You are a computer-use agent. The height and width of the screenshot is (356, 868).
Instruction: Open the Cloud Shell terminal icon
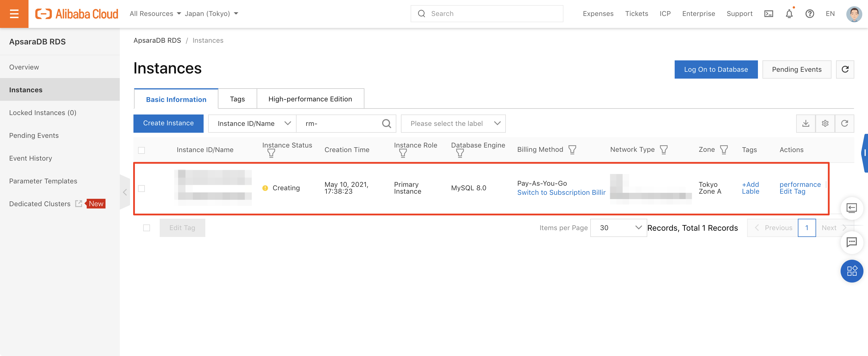(768, 14)
